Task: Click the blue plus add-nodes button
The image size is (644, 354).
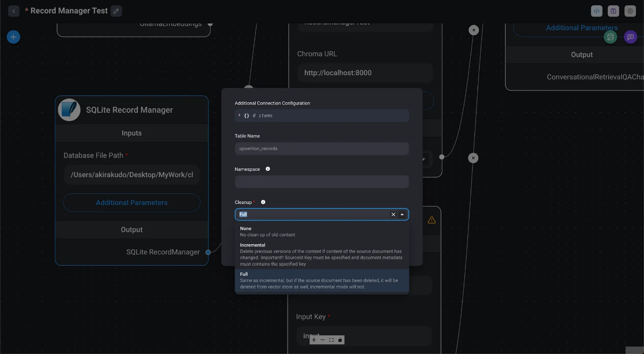Action: click(13, 37)
